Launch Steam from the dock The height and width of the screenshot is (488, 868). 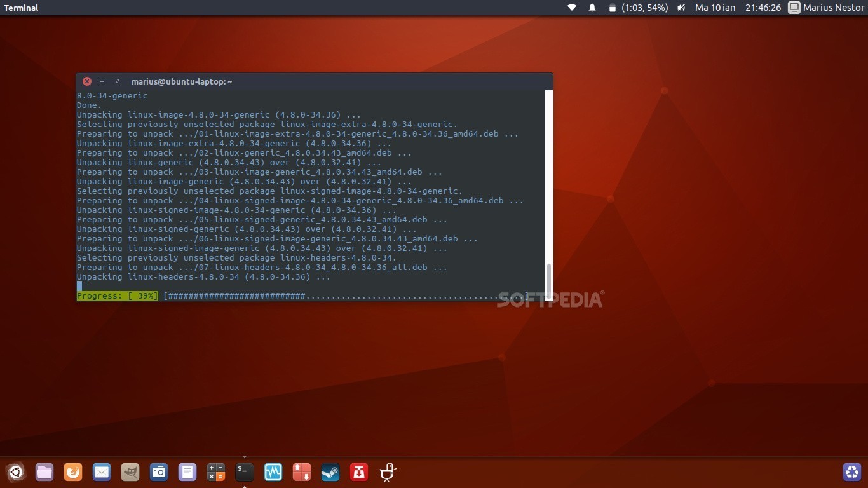click(330, 472)
